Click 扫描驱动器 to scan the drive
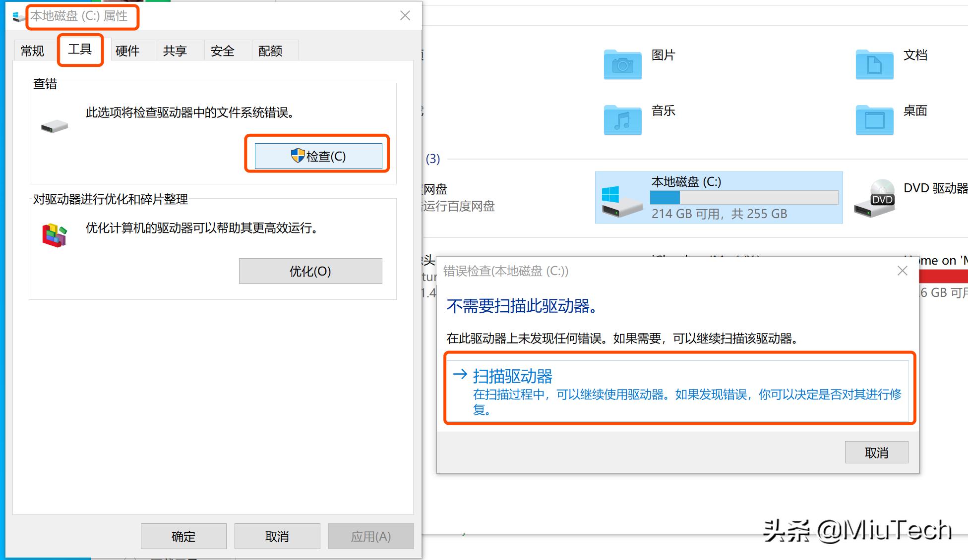 pyautogui.click(x=514, y=376)
